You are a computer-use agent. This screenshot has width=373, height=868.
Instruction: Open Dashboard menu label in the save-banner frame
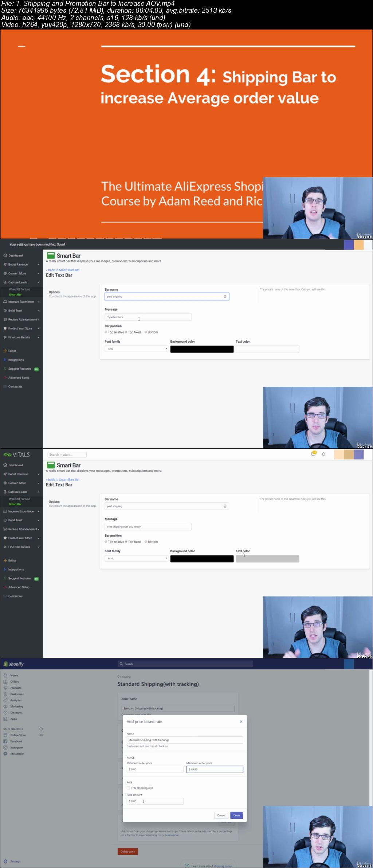(x=16, y=256)
